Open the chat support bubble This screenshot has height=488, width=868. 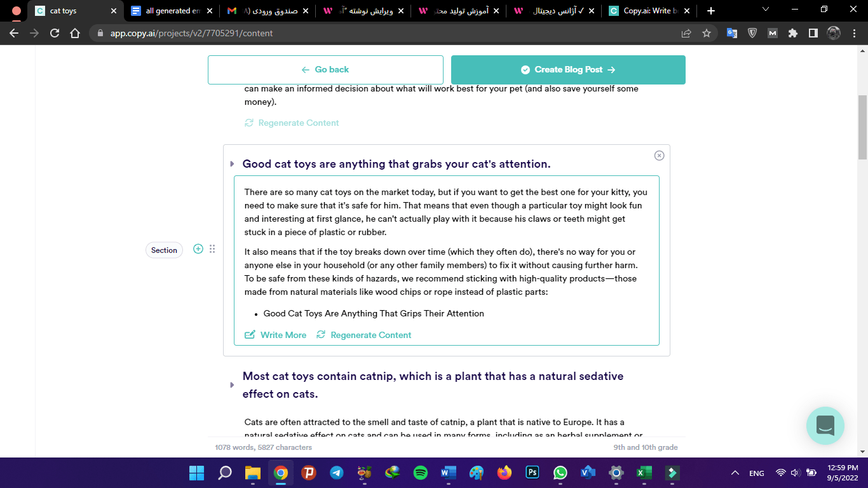tap(825, 425)
